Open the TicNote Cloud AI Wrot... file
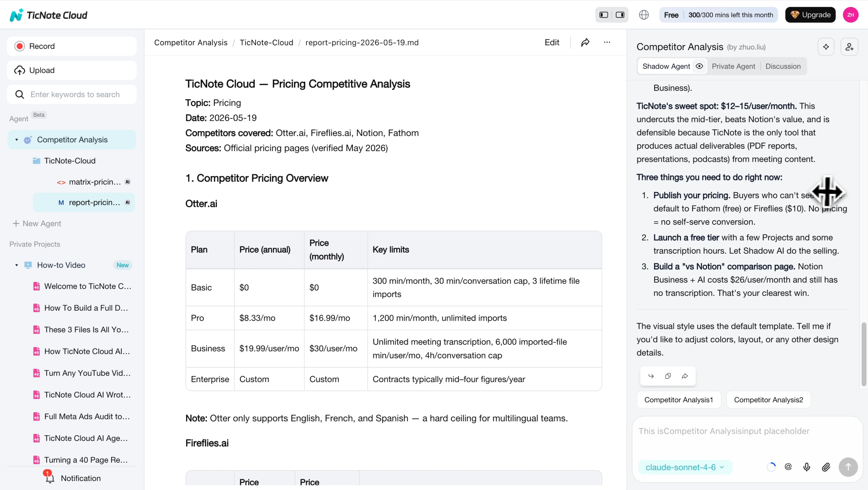The width and height of the screenshot is (868, 490). 83,395
